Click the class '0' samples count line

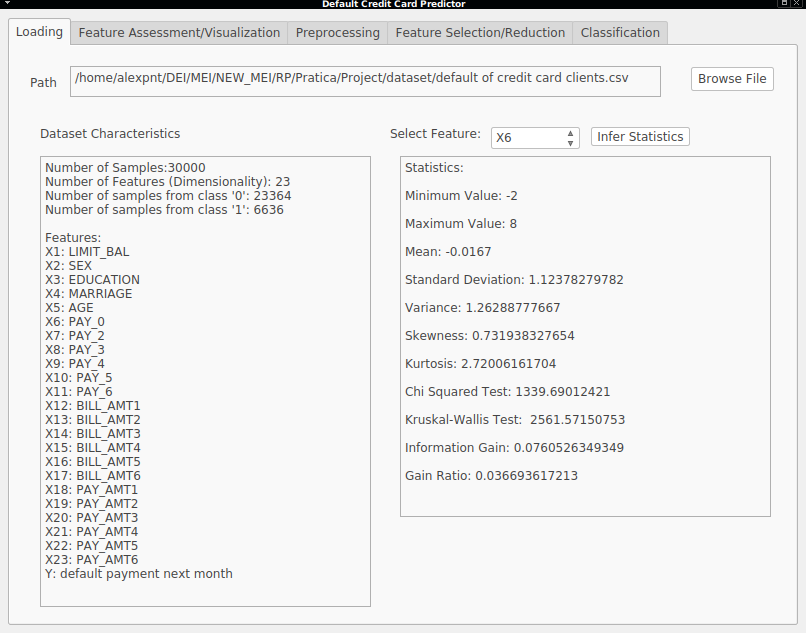tap(168, 196)
